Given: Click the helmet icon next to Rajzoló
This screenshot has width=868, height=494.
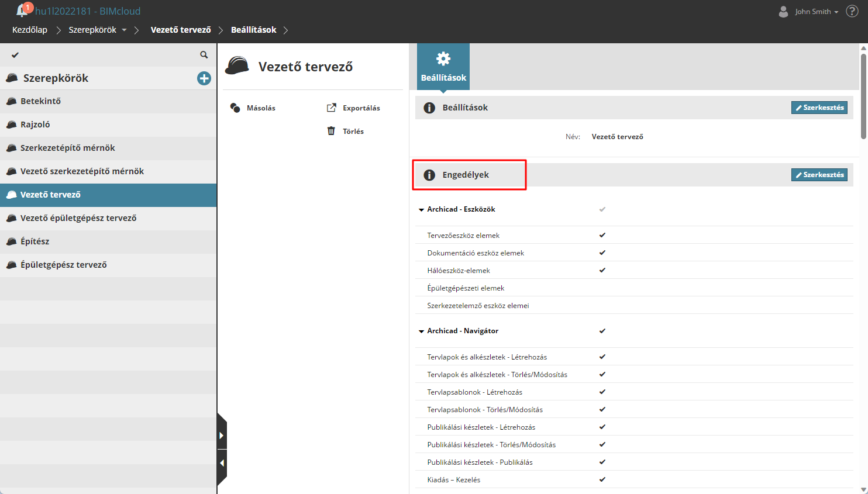Looking at the screenshot, I should click(11, 125).
